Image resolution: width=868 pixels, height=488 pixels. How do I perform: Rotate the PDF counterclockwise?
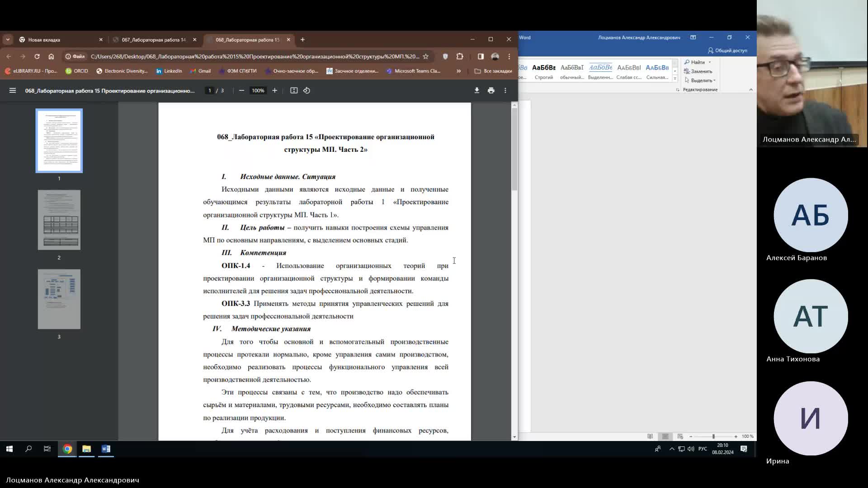point(307,90)
